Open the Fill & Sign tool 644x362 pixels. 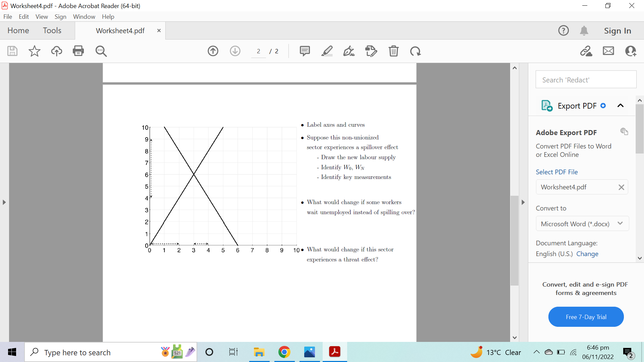coord(349,51)
